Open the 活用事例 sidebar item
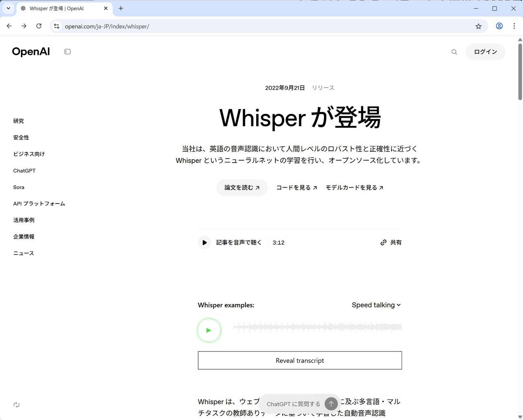 [24, 220]
